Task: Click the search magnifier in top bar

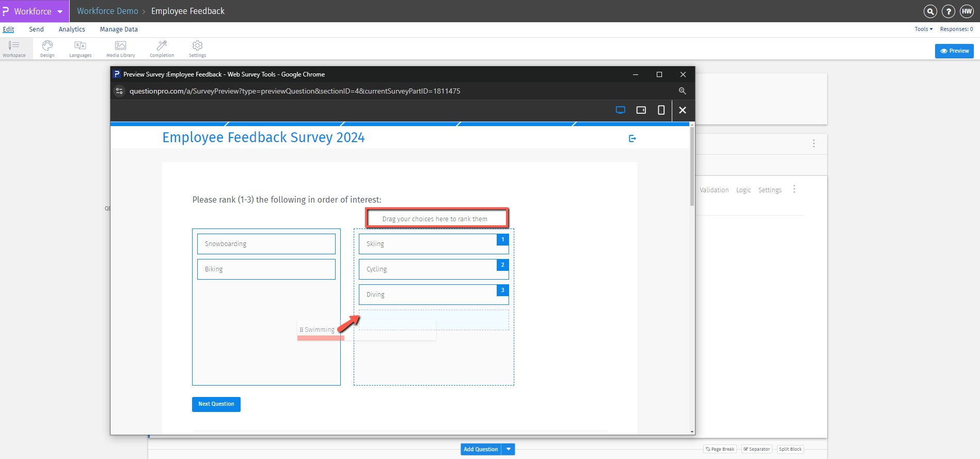Action: pos(930,11)
